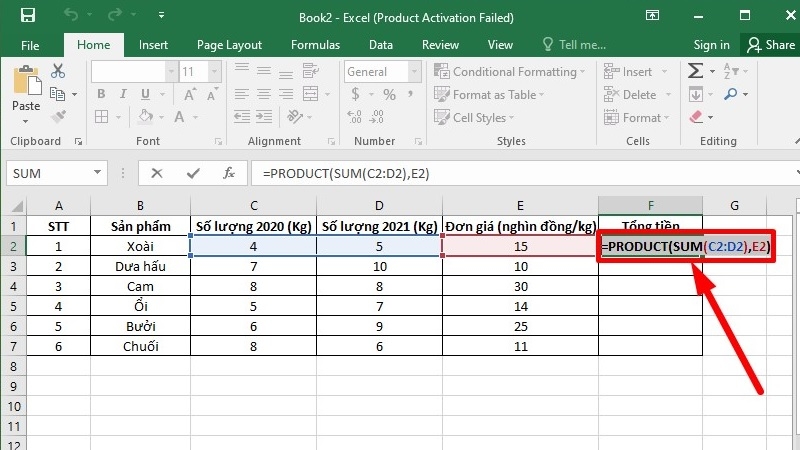
Task: Increase font size with large A icon
Action: (x=190, y=94)
